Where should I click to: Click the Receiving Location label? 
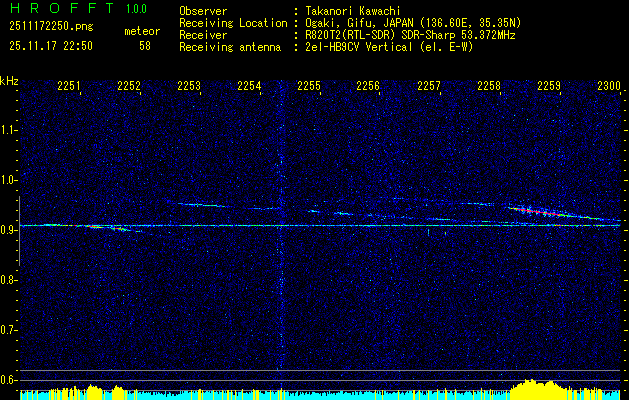[233, 23]
